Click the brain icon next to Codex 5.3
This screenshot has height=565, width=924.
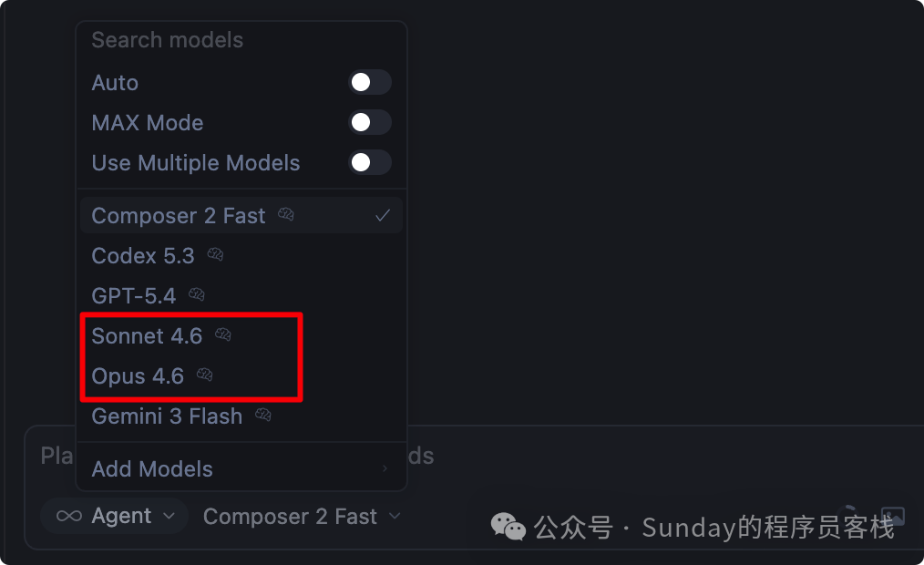[x=215, y=255]
